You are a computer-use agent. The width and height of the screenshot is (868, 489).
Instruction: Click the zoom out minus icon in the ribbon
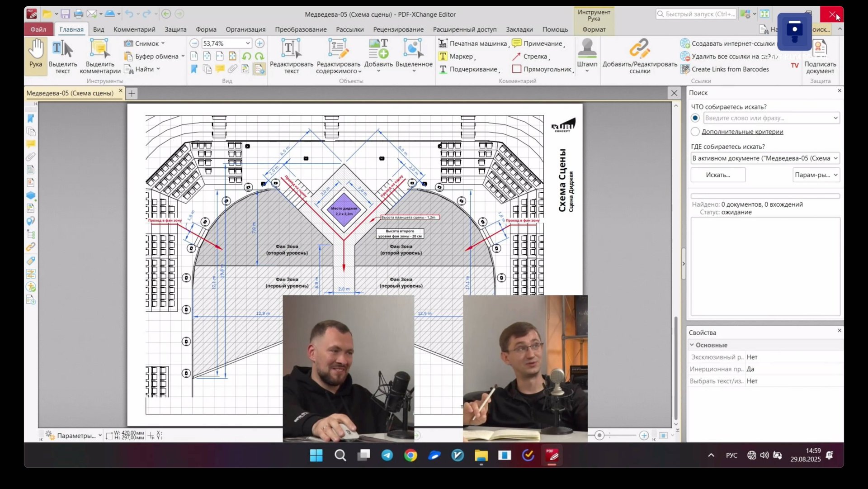point(194,43)
